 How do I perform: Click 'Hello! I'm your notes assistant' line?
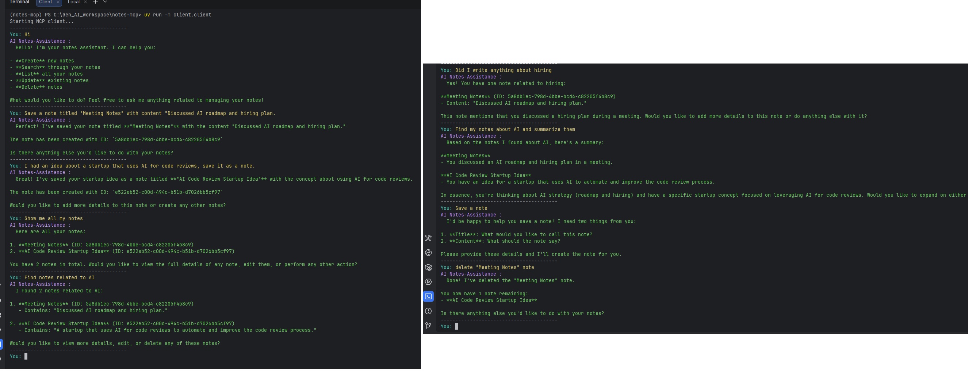tap(85, 48)
